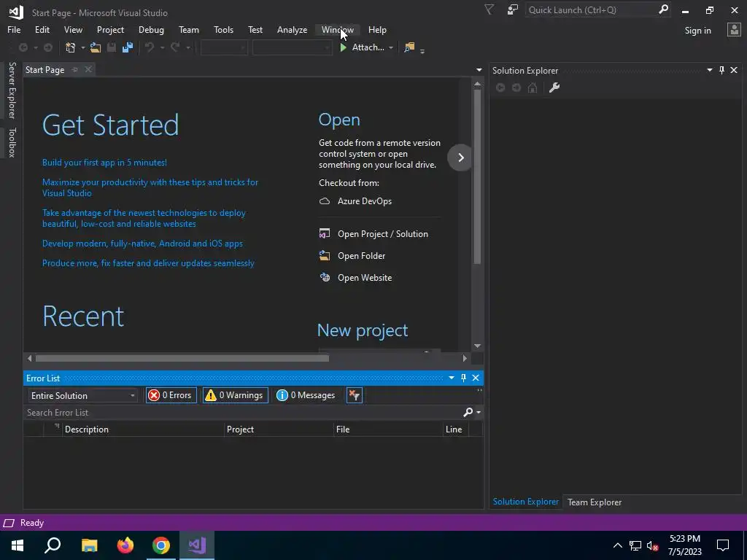Click the Redo toolbar icon
The image size is (747, 560).
pyautogui.click(x=175, y=47)
